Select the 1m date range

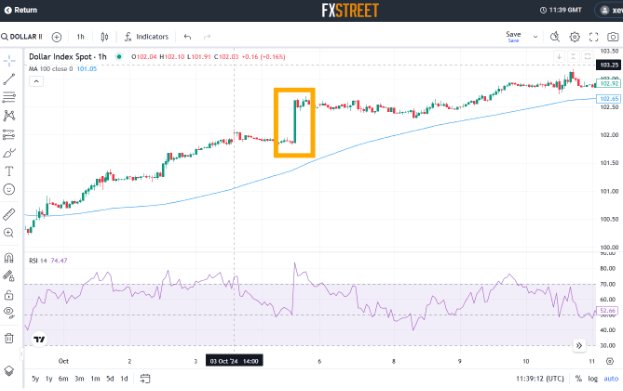click(95, 379)
